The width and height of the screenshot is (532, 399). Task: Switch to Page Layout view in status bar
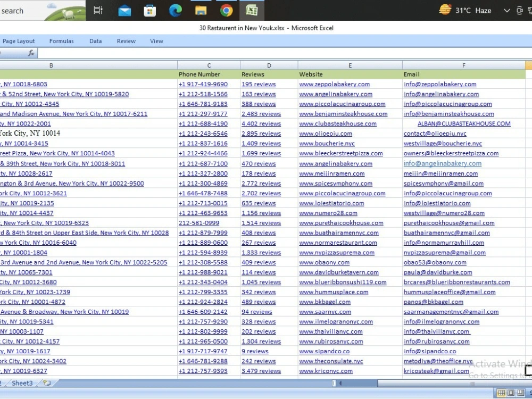[x=511, y=393]
